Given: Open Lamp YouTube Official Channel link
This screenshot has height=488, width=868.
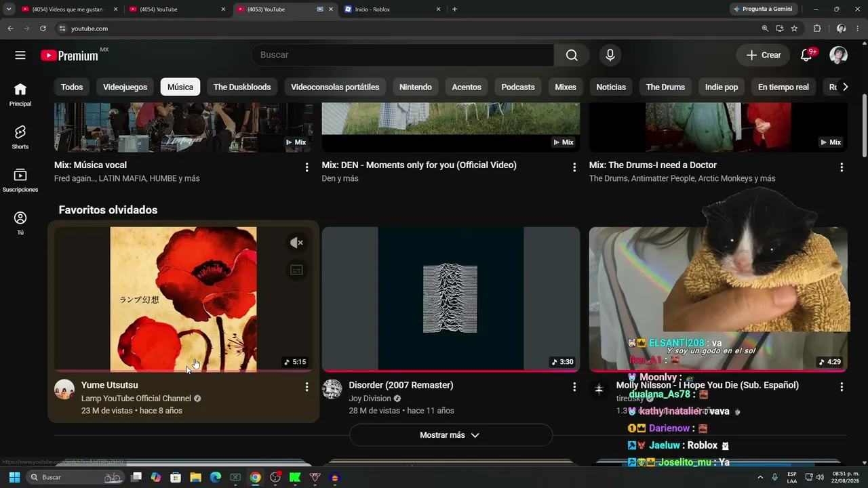Looking at the screenshot, I should (x=136, y=399).
